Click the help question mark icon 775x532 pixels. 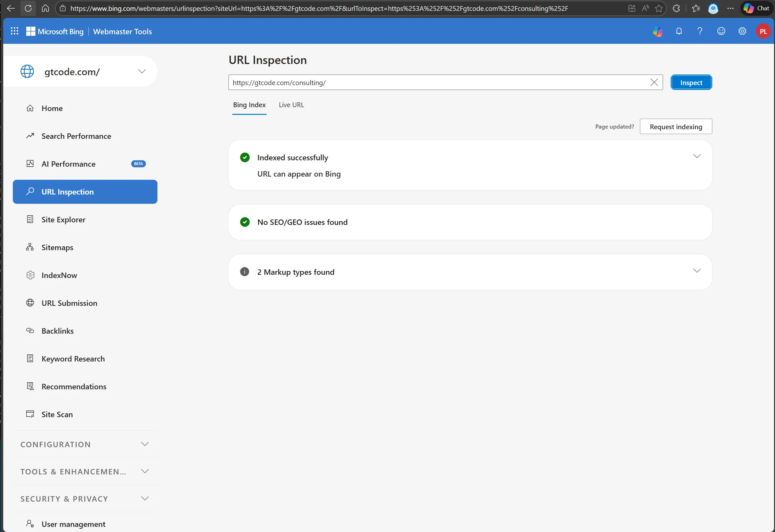coord(699,31)
